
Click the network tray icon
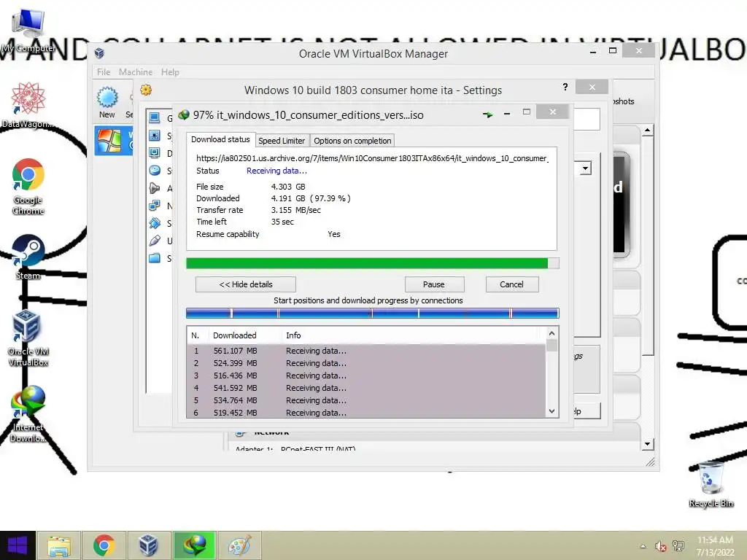678,546
